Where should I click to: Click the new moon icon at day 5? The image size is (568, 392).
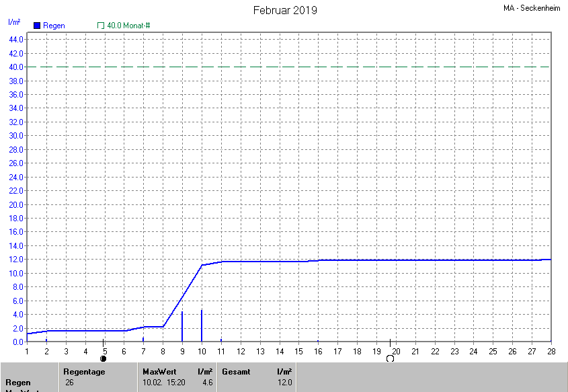tap(104, 358)
